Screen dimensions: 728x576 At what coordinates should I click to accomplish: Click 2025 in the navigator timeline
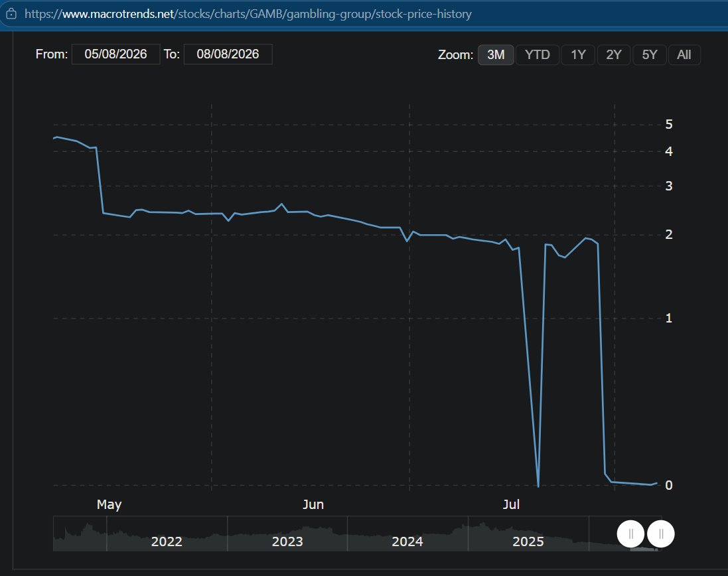(x=528, y=541)
